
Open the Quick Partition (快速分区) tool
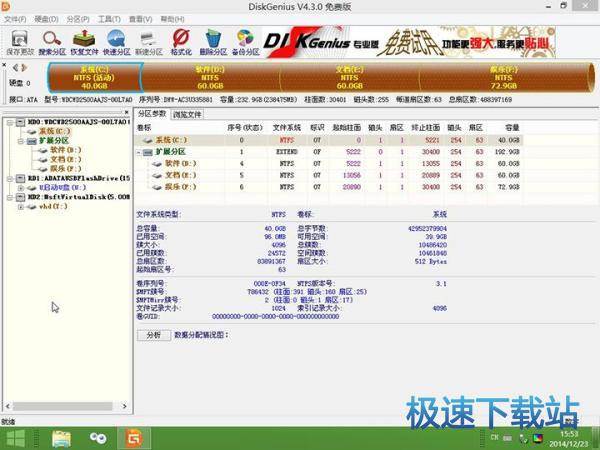pos(116,42)
